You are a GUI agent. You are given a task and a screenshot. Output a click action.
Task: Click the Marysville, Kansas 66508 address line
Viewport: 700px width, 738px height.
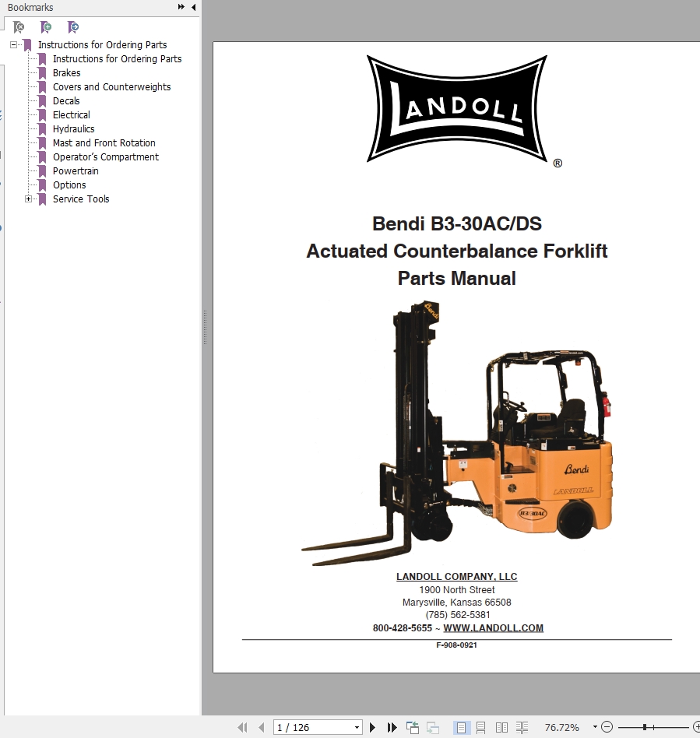point(456,603)
